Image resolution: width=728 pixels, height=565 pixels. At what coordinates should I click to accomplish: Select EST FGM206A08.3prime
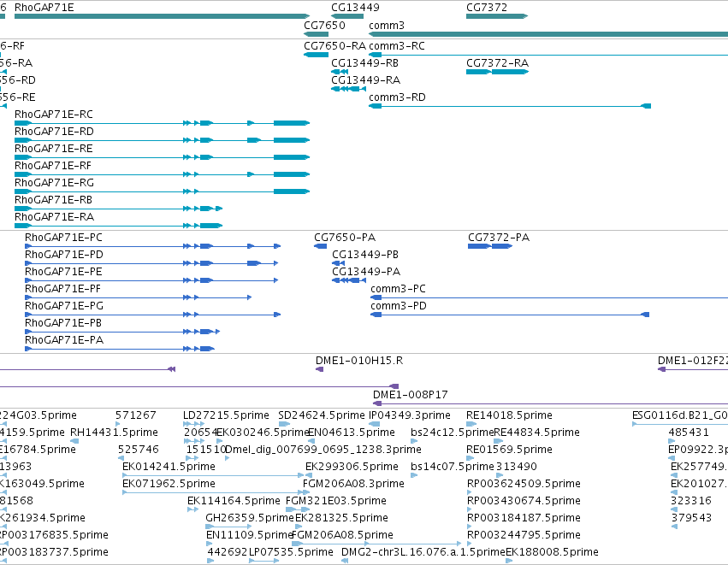pos(307,492)
